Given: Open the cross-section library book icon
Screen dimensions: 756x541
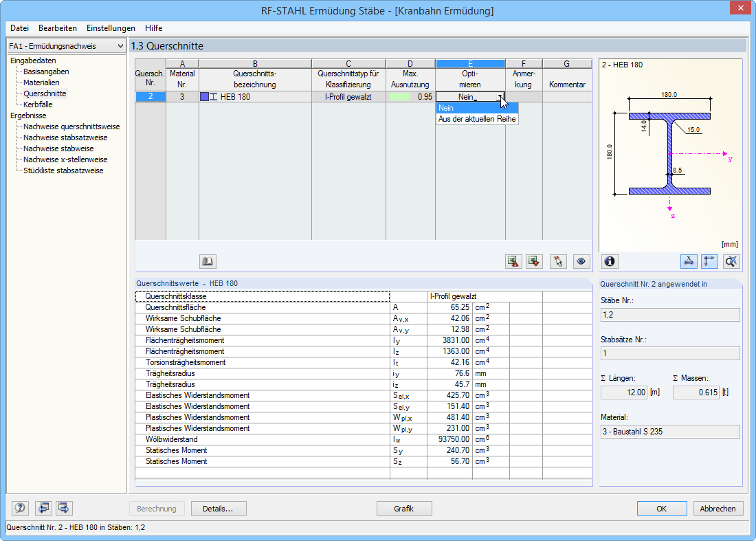Looking at the screenshot, I should (208, 261).
